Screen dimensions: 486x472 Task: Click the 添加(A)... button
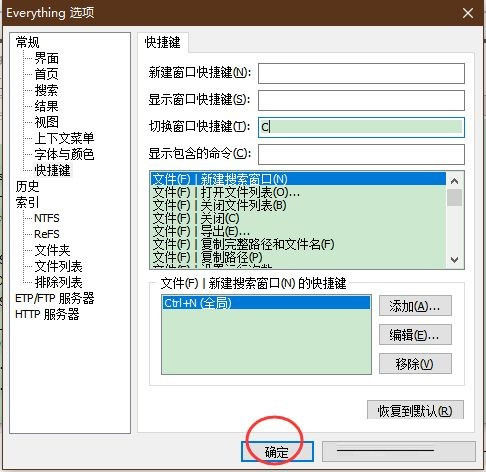coord(415,306)
